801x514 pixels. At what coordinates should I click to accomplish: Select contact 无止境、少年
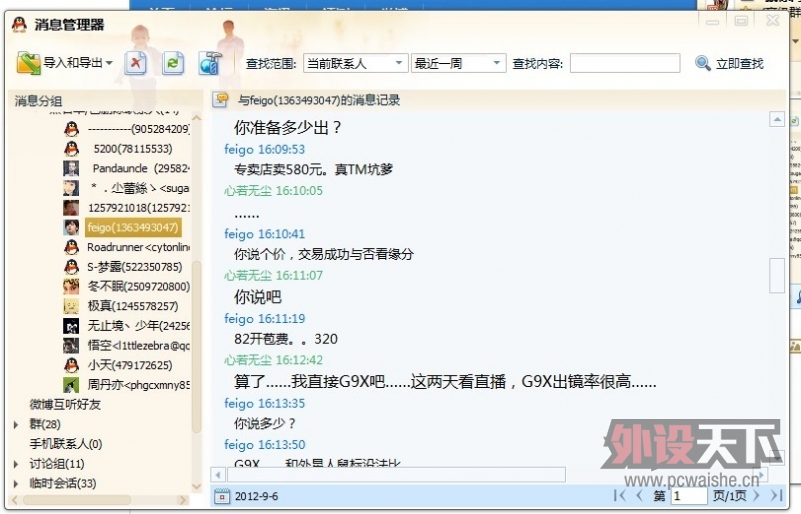[138, 325]
